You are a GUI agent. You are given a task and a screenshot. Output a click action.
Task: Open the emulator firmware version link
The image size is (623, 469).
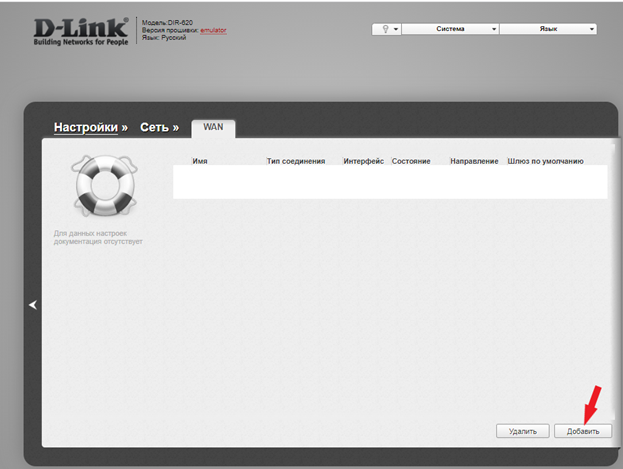pos(213,30)
